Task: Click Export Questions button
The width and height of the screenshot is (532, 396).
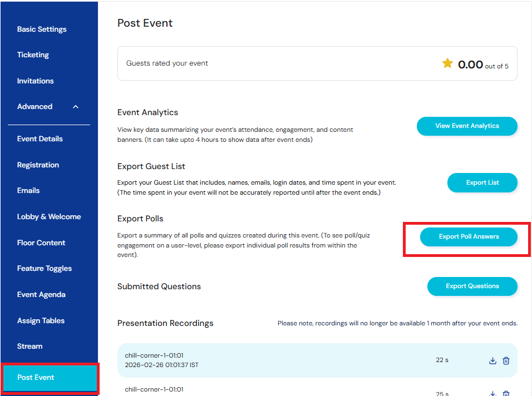Action: (472, 286)
